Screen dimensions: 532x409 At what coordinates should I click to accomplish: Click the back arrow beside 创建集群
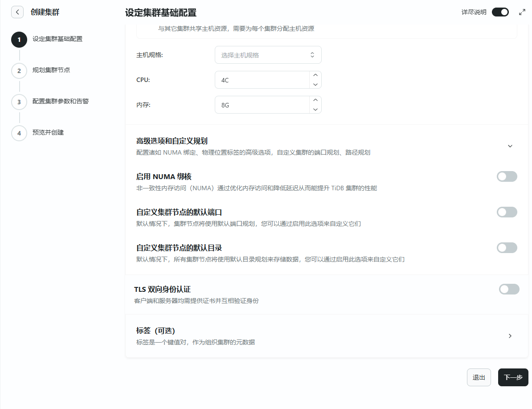[17, 12]
